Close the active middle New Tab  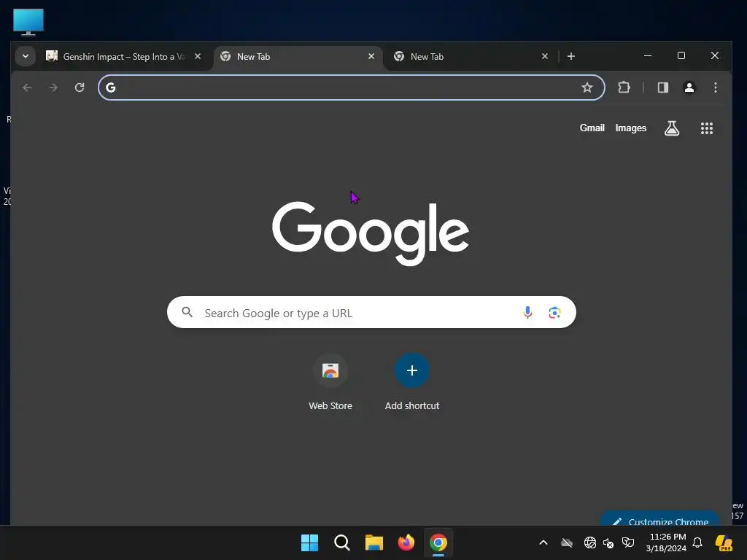(371, 56)
